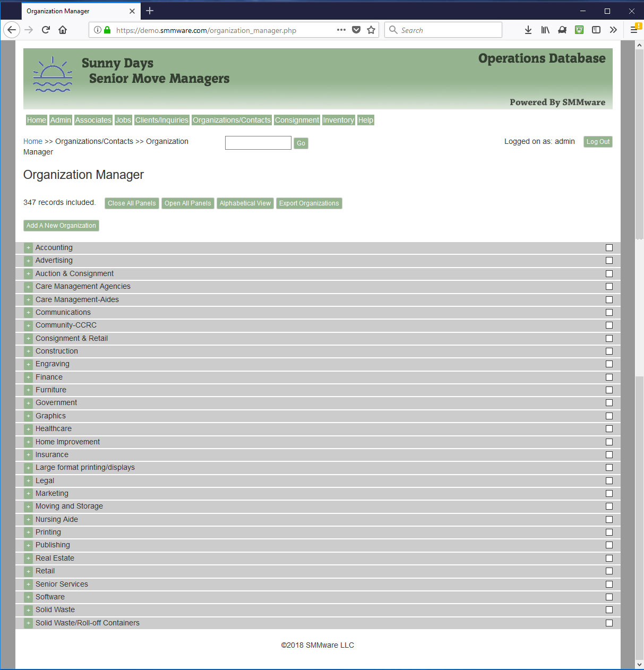Check the Retail row checkbox

tap(609, 571)
